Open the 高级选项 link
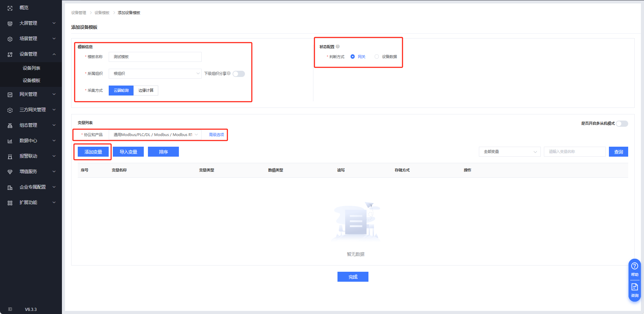This screenshot has height=314, width=644. (x=216, y=135)
